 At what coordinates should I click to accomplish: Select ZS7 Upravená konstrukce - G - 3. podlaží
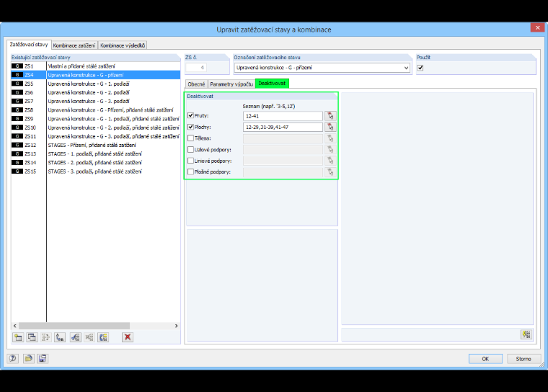point(96,101)
